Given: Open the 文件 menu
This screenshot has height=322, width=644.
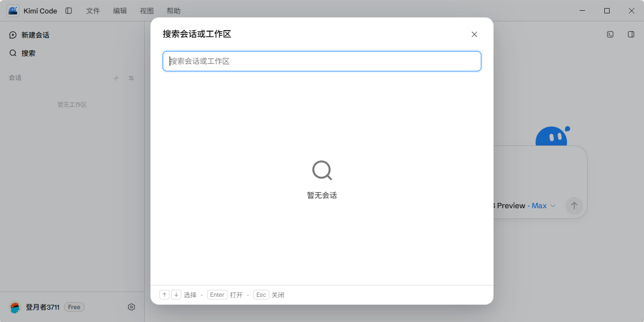Looking at the screenshot, I should [x=93, y=11].
